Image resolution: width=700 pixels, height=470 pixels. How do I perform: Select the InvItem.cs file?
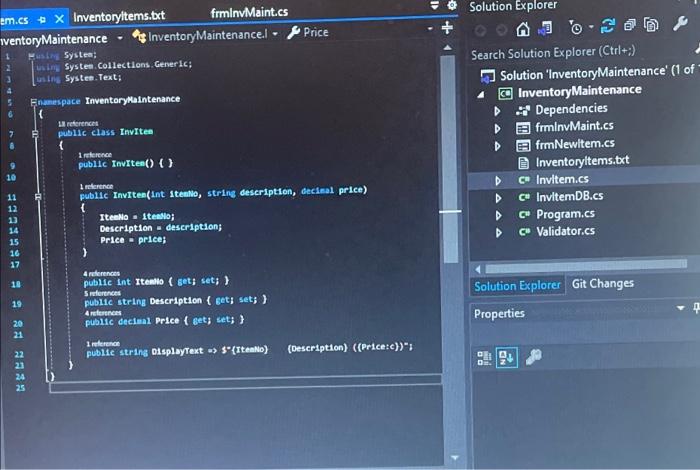click(x=562, y=179)
